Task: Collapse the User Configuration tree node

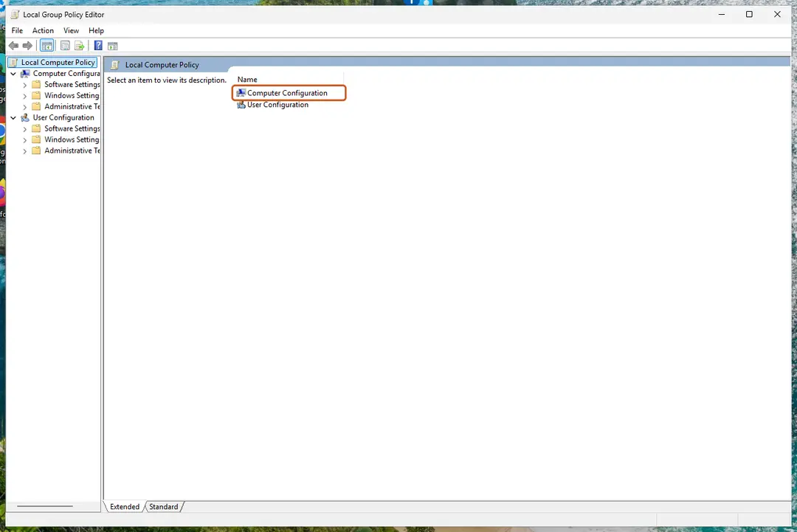Action: 13,118
